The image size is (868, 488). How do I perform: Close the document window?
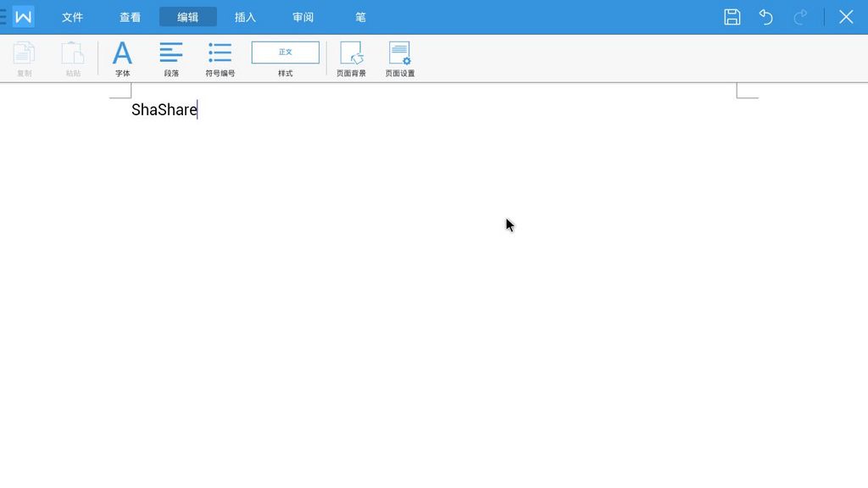(846, 17)
